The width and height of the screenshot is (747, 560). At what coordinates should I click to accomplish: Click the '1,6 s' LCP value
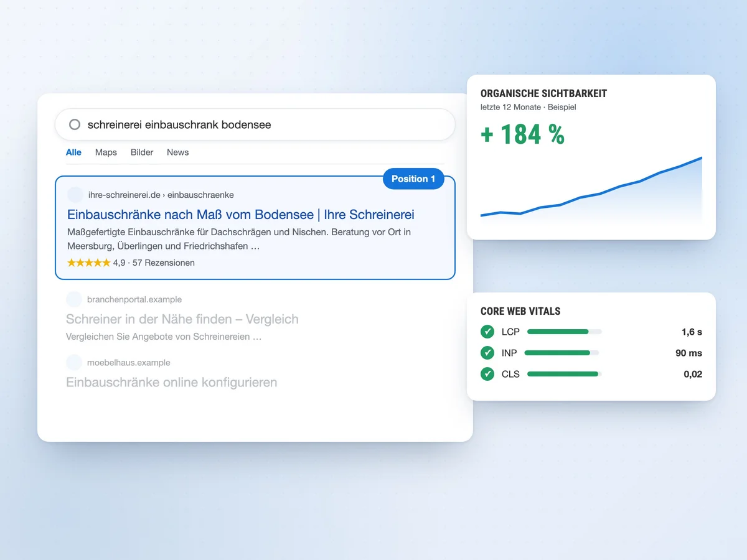pyautogui.click(x=692, y=332)
